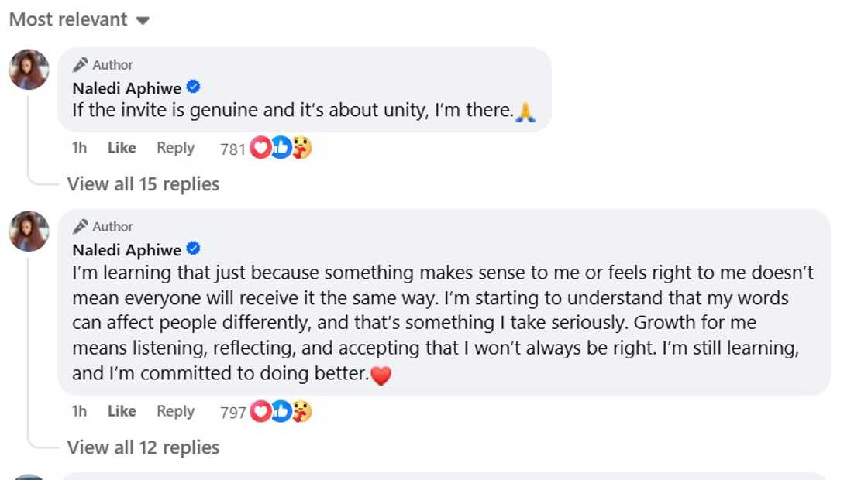Open thumbs-up reaction on the 781-reaction comment
The height and width of the screenshot is (480, 868).
[x=281, y=149]
